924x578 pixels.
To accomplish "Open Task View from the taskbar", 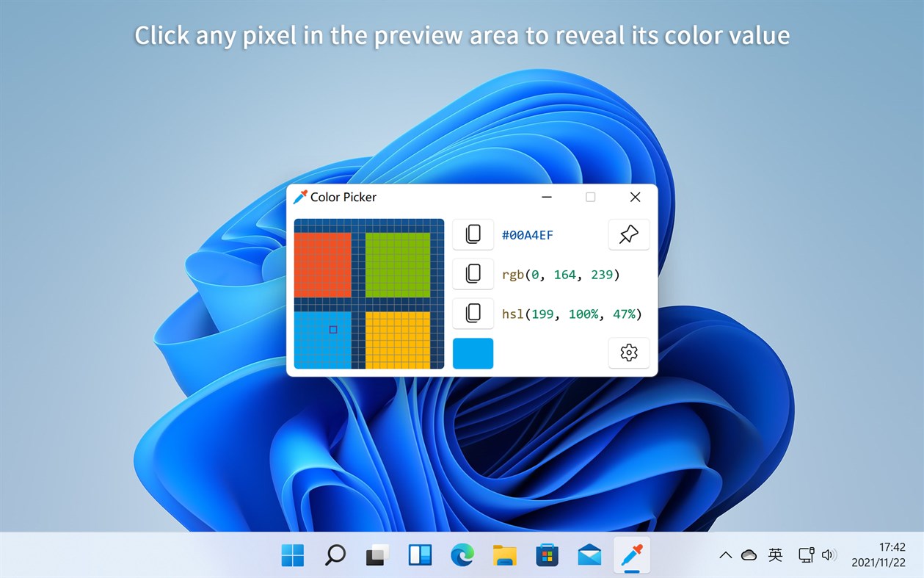I will coord(378,555).
